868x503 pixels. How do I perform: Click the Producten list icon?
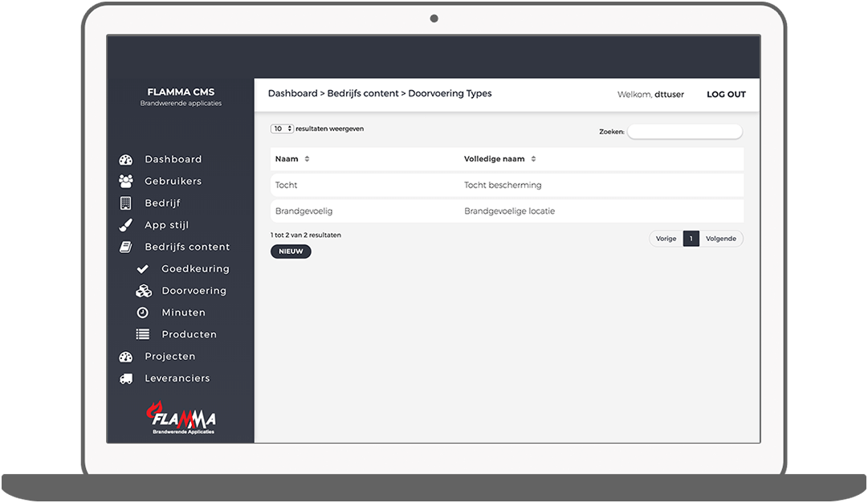[143, 334]
